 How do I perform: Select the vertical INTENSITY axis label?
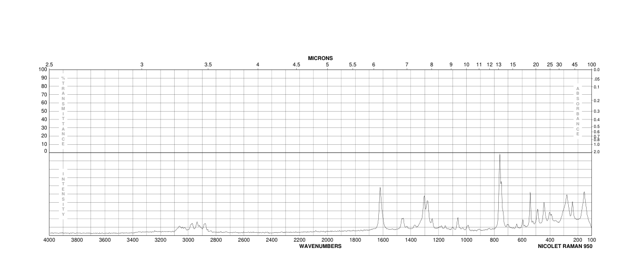[63, 194]
